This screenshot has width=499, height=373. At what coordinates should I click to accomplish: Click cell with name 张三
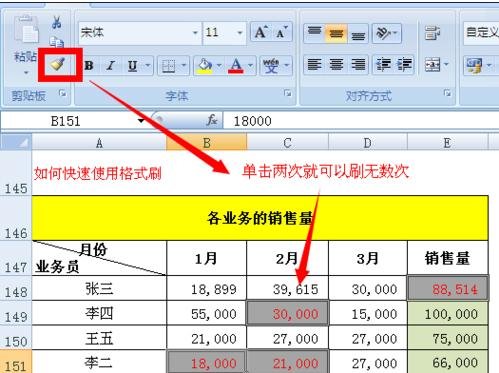pos(99,288)
